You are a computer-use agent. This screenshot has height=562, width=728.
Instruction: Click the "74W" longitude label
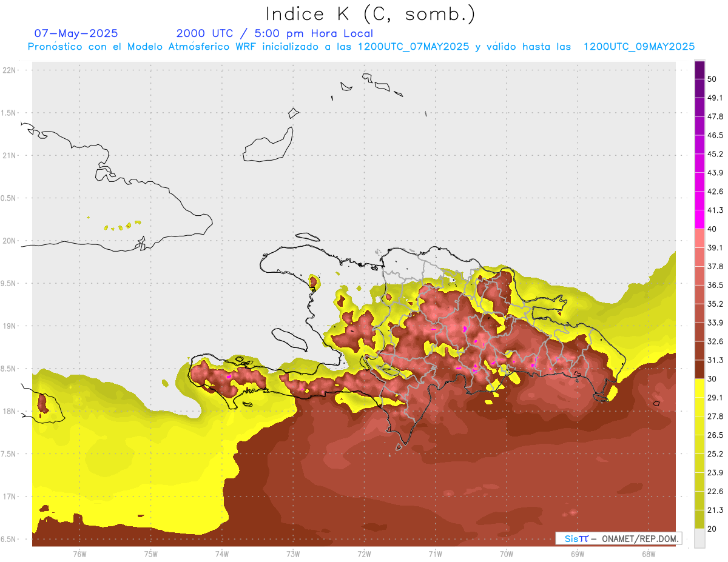222,554
